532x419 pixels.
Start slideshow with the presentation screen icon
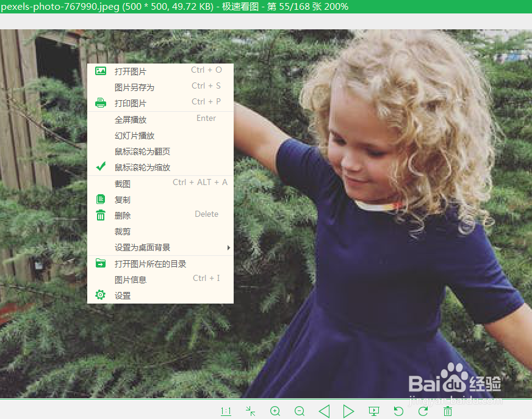(x=374, y=411)
